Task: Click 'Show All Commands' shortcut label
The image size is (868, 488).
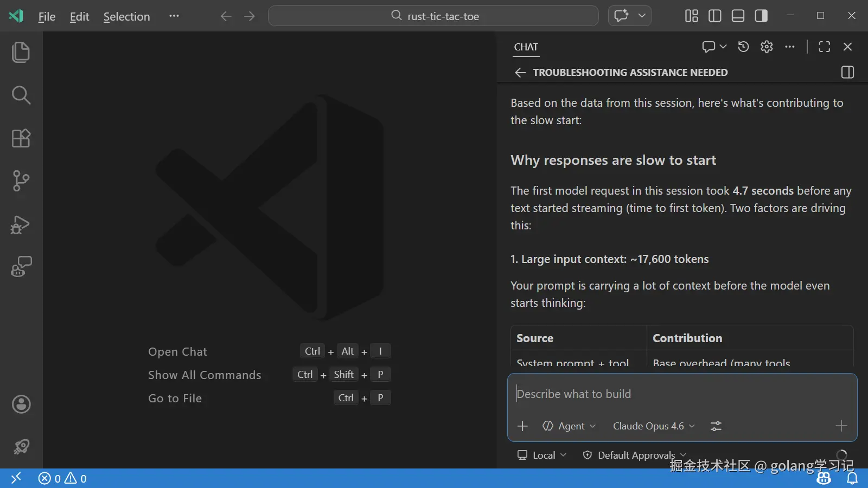Action: (205, 375)
